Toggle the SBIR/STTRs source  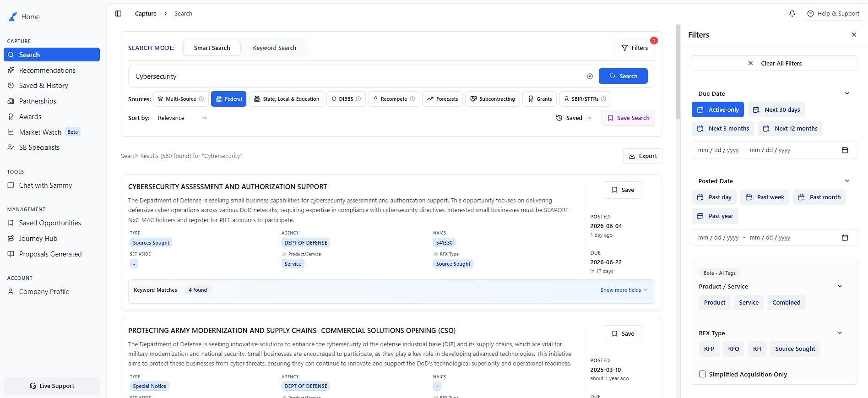585,99
